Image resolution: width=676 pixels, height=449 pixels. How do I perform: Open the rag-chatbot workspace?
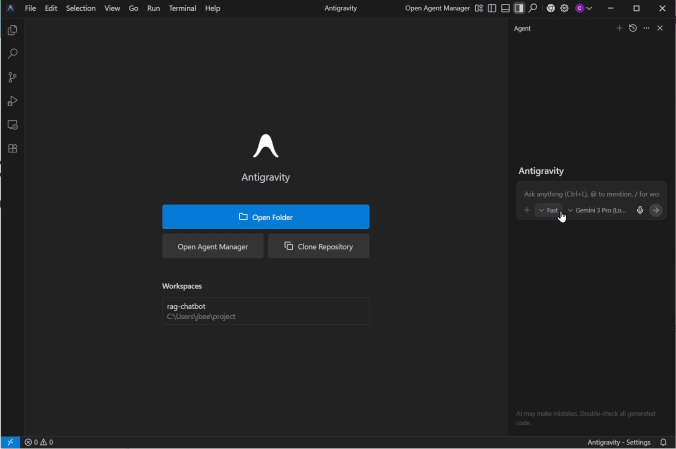pos(266,311)
